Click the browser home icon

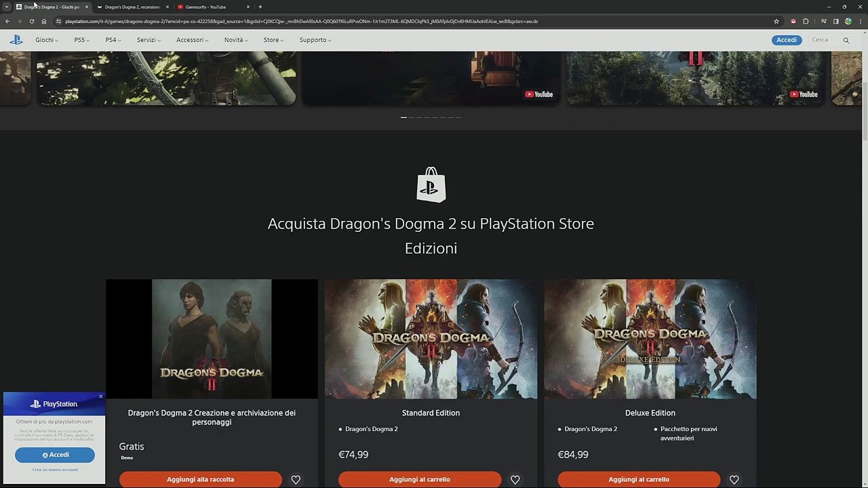coord(44,21)
